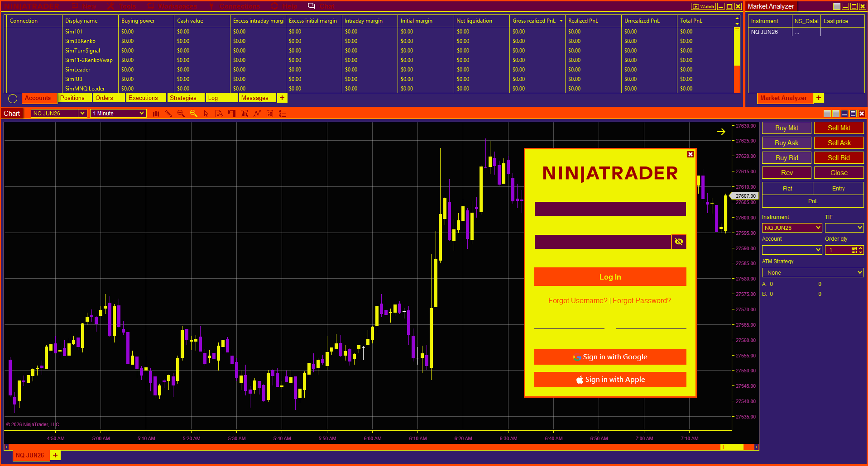868x466 pixels.
Task: Close the NinjaTrader login dialog
Action: click(x=691, y=154)
